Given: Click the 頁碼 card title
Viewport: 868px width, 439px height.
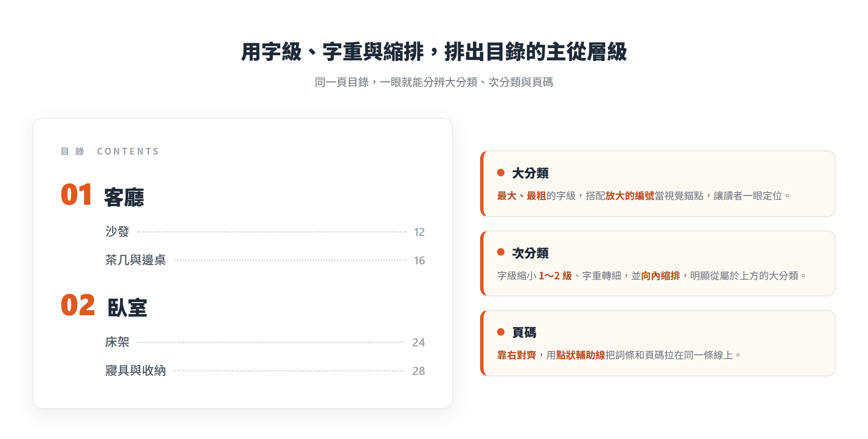Looking at the screenshot, I should 524,333.
